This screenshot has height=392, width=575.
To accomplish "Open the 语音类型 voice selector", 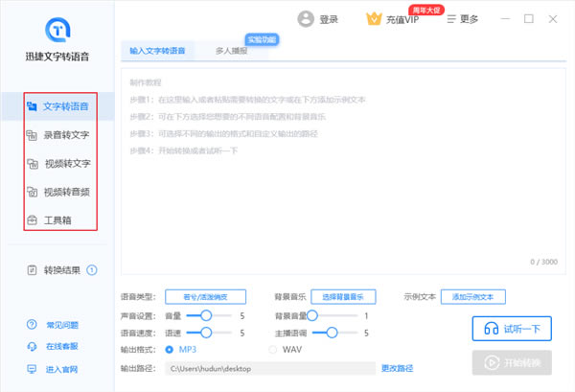I will click(x=205, y=297).
